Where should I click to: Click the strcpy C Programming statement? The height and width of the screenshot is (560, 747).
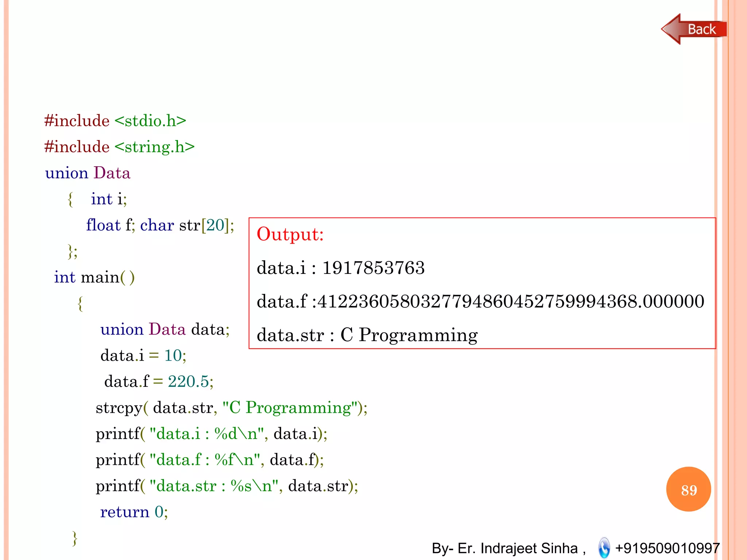(x=231, y=408)
